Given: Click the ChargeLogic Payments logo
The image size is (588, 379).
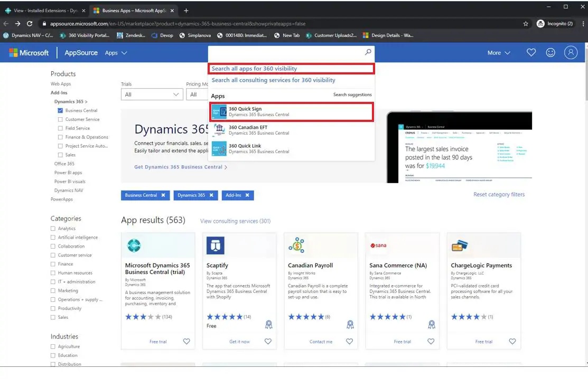Looking at the screenshot, I should [460, 245].
